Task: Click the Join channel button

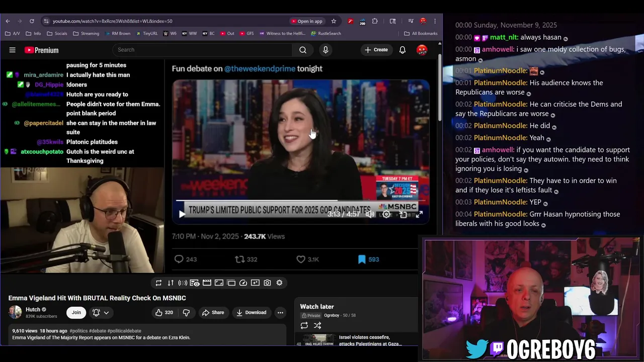Action: point(76,313)
